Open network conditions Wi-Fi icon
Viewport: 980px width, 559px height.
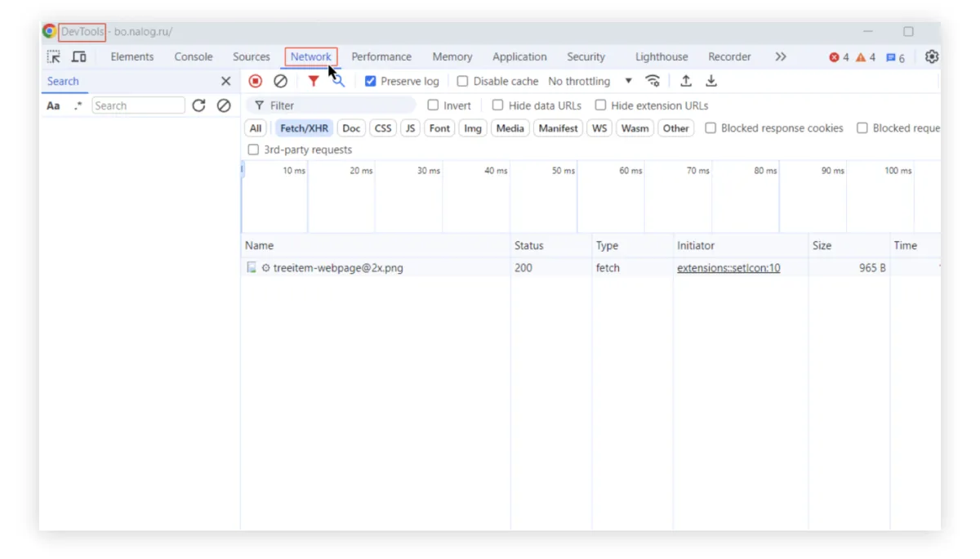pos(653,81)
